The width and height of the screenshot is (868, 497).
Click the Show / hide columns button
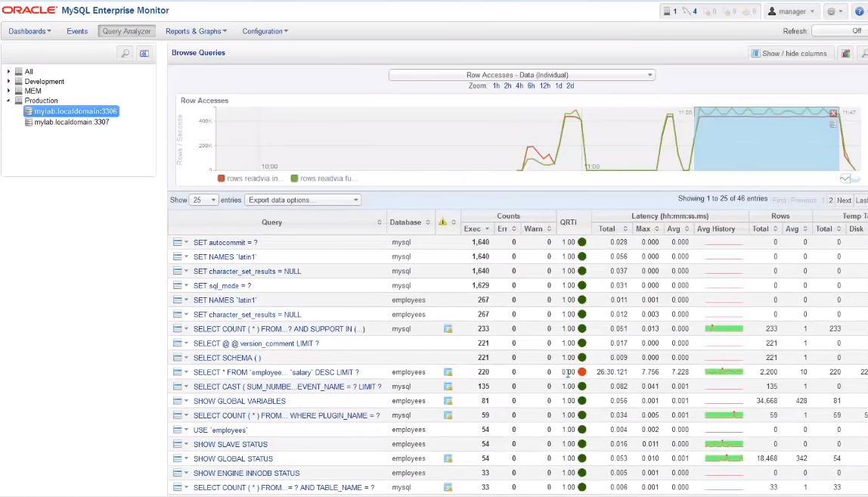click(x=789, y=53)
